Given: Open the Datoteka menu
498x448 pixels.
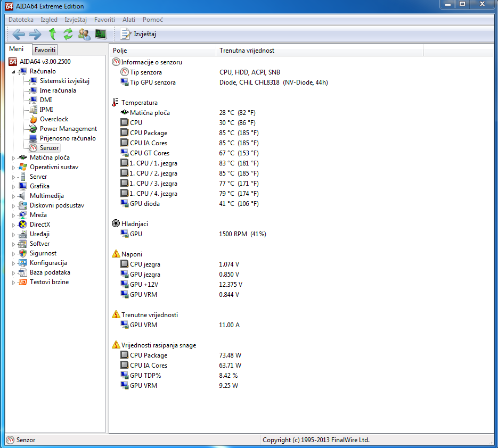Looking at the screenshot, I should (21, 20).
